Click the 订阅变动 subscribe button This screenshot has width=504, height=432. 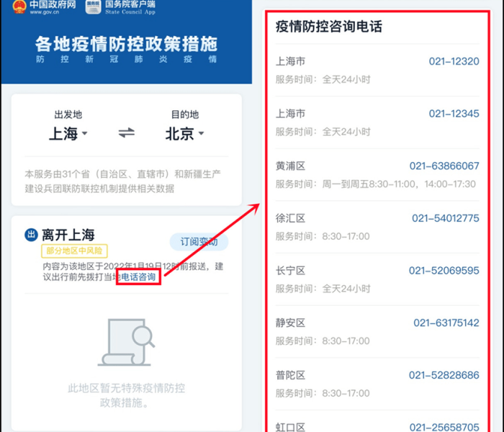tap(199, 242)
